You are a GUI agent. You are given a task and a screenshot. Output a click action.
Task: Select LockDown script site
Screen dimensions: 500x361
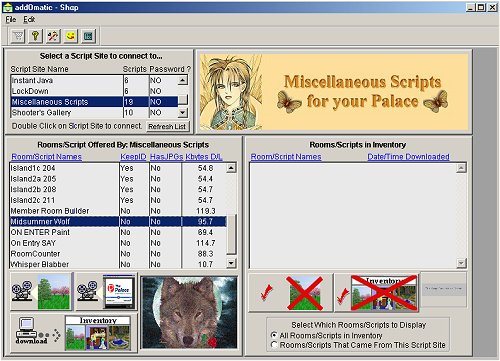click(x=94, y=91)
